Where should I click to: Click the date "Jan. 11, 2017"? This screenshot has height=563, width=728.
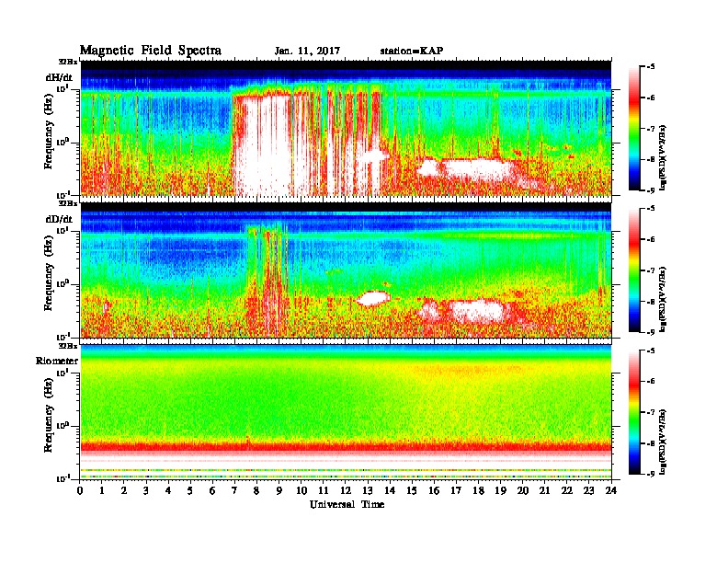[307, 52]
